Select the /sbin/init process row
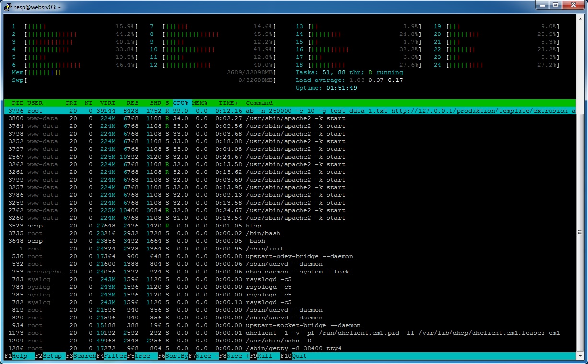Image resolution: width=588 pixels, height=364 pixels. (x=289, y=249)
